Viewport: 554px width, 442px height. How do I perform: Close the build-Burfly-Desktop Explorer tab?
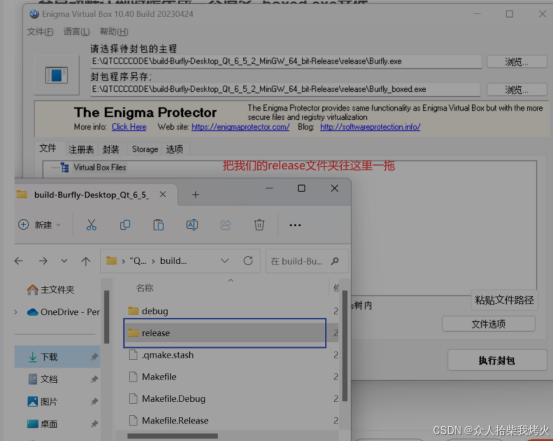click(163, 194)
